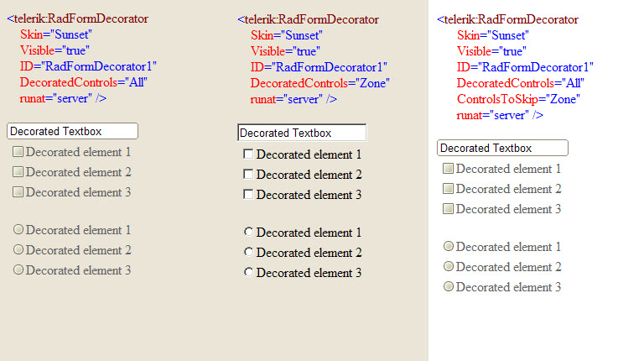
Task: Choose 'Decorated element 3' radio in left column
Action: (x=18, y=269)
